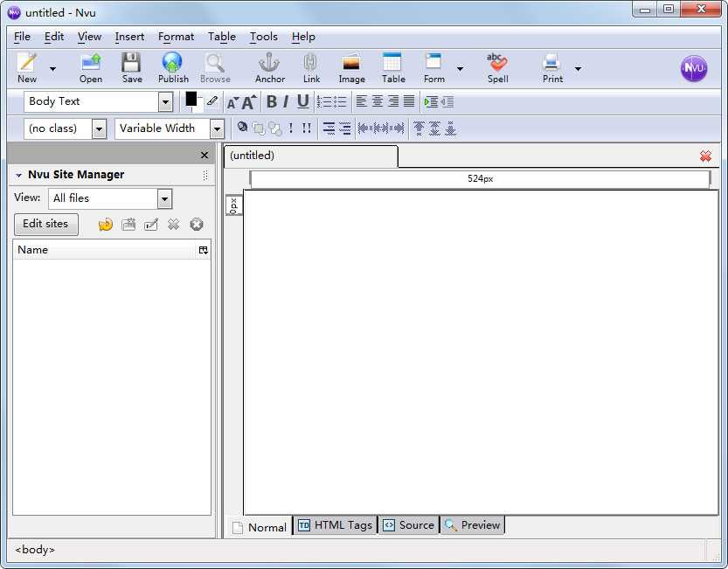Switch to the Source tab
Screen dimensions: 728x569
click(x=408, y=525)
